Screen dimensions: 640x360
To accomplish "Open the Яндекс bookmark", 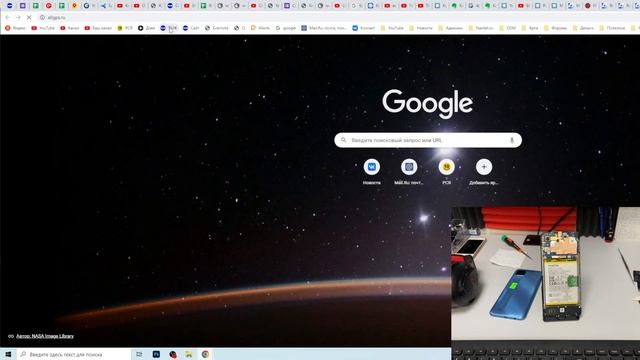I will click(16, 28).
